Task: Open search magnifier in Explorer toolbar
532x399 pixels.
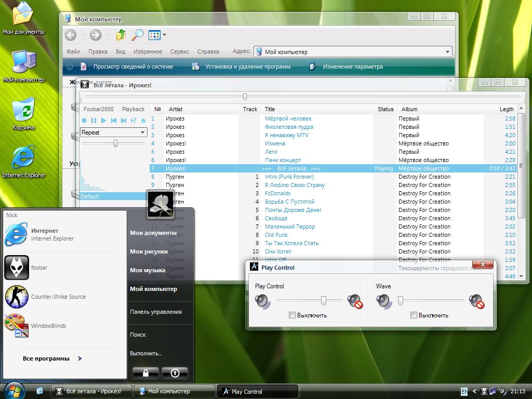Action: (x=137, y=35)
